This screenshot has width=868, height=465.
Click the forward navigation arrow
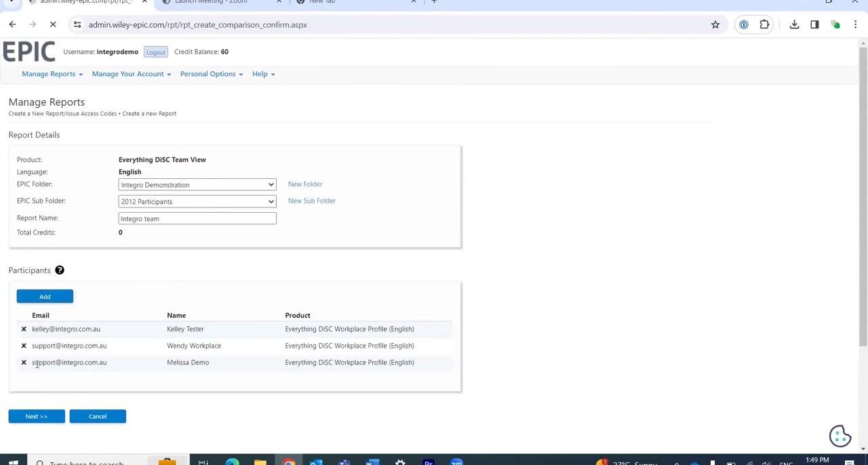(x=33, y=24)
